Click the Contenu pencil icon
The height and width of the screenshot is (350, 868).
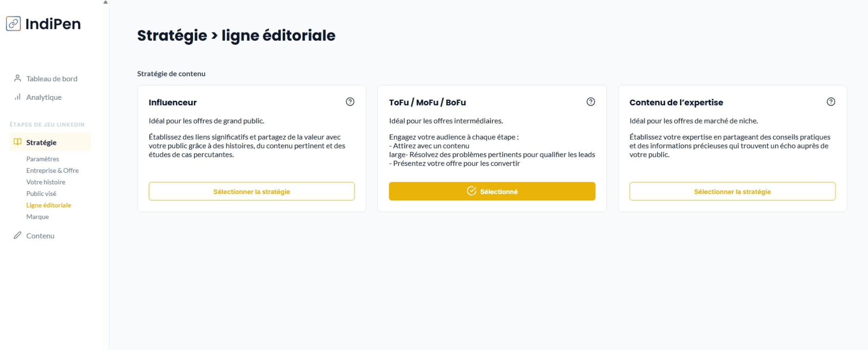18,235
